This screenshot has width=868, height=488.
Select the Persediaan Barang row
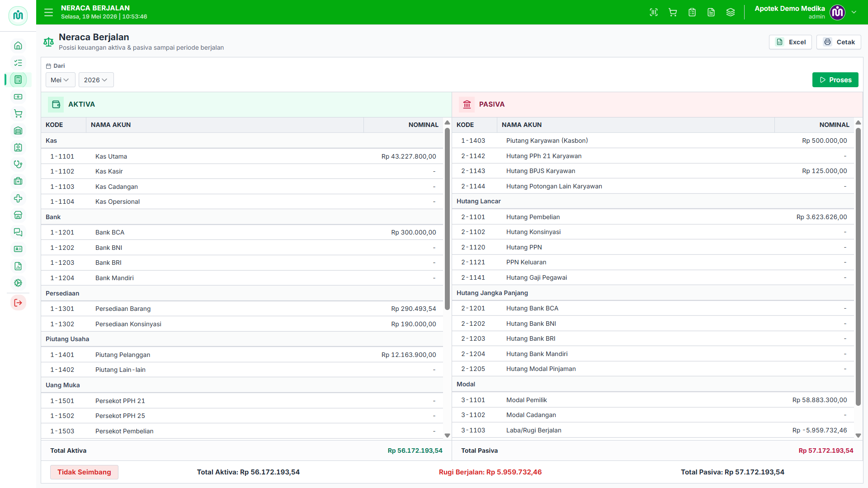242,309
